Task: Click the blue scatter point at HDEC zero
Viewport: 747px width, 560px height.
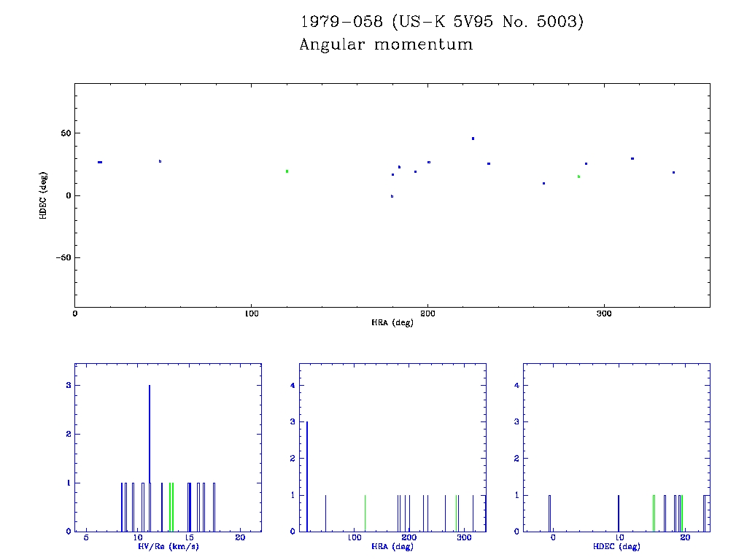Action: click(392, 196)
